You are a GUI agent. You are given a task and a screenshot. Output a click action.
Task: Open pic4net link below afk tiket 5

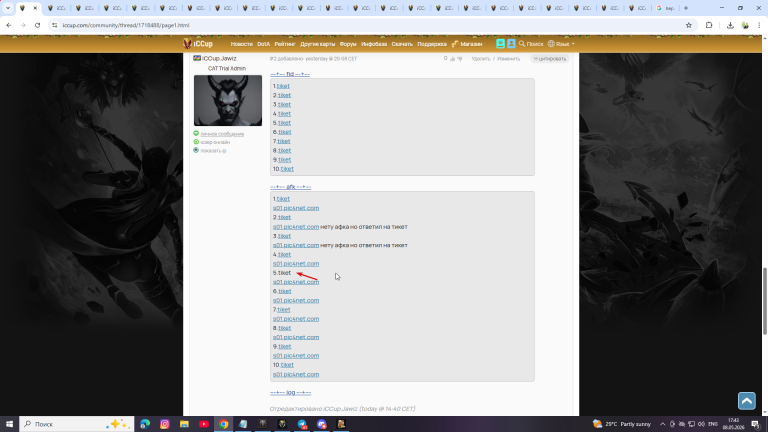pos(296,282)
